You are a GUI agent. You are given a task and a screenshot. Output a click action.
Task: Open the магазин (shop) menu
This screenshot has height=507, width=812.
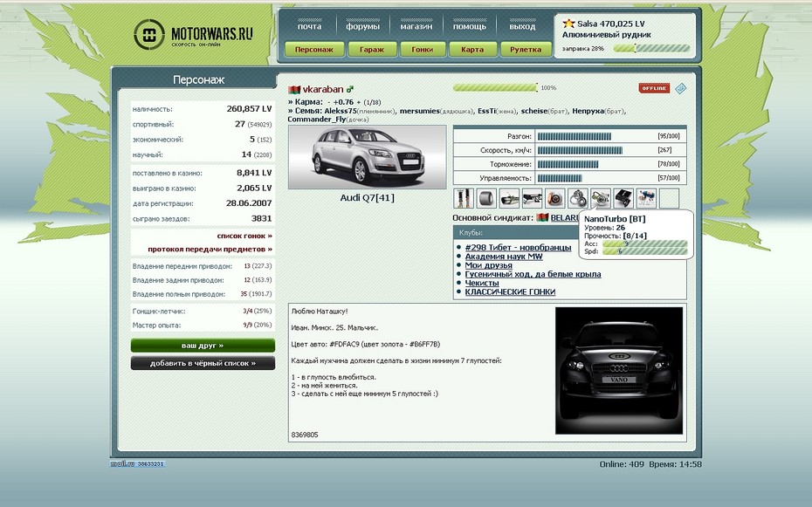pyautogui.click(x=416, y=26)
